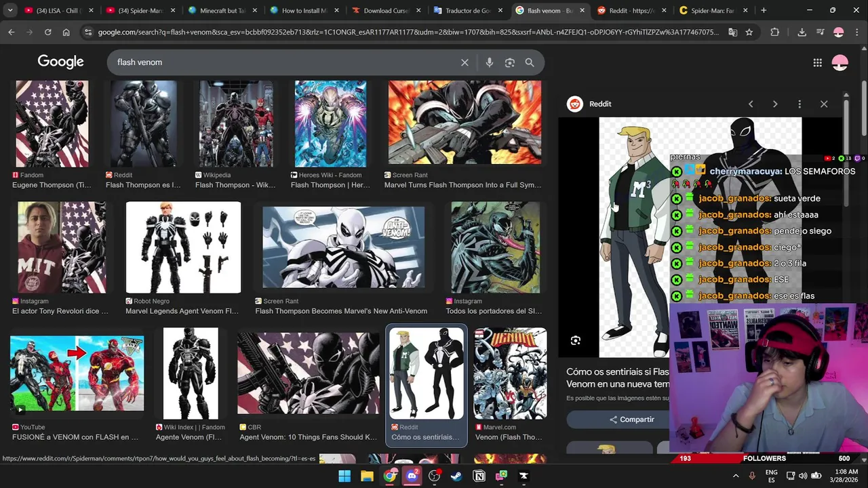Go to the Google logo homepage

click(60, 62)
